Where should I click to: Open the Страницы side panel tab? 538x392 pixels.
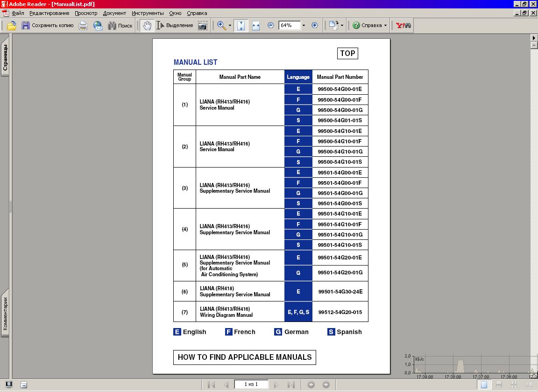pos(5,57)
